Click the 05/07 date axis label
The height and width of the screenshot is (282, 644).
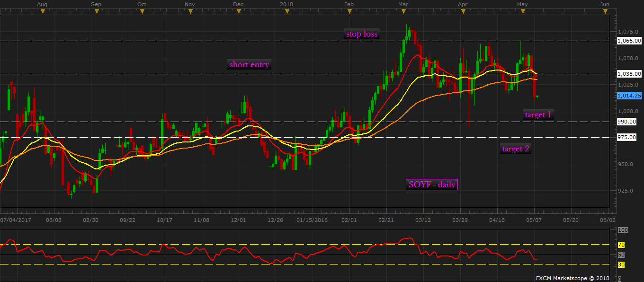534,220
